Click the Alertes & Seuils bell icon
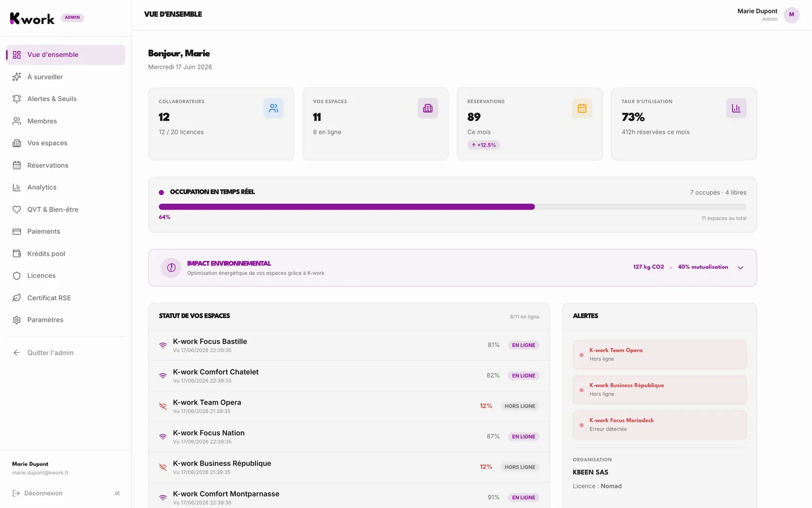 click(x=17, y=99)
